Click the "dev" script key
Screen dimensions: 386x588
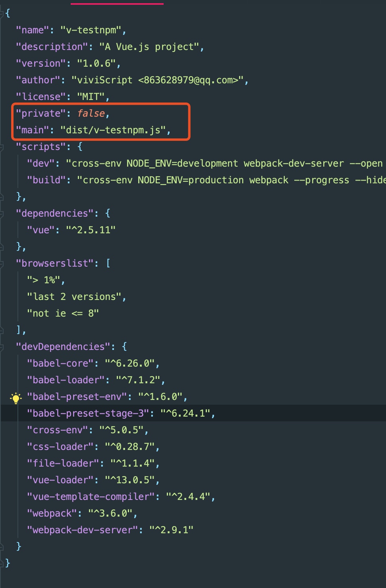41,163
